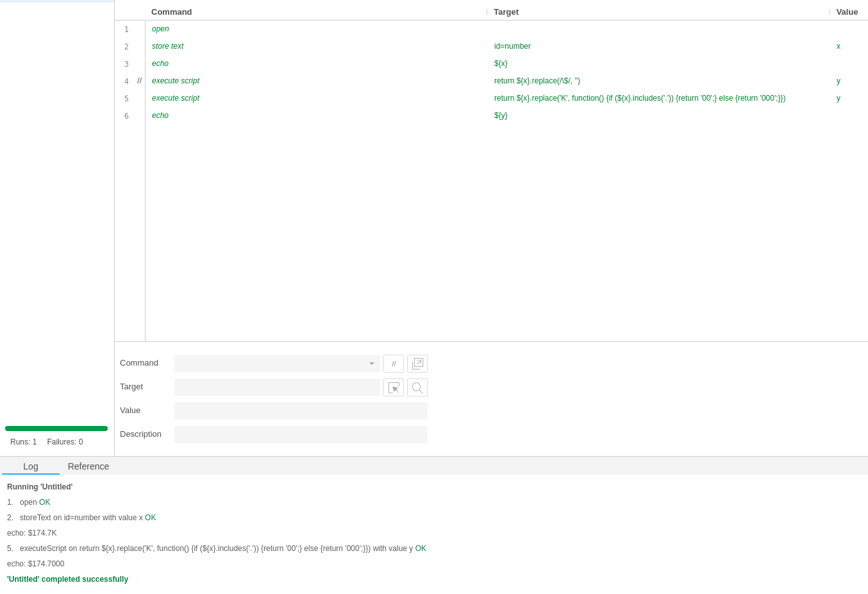The image size is (868, 594).
Task: Select the store text command row
Action: pyautogui.click(x=167, y=46)
